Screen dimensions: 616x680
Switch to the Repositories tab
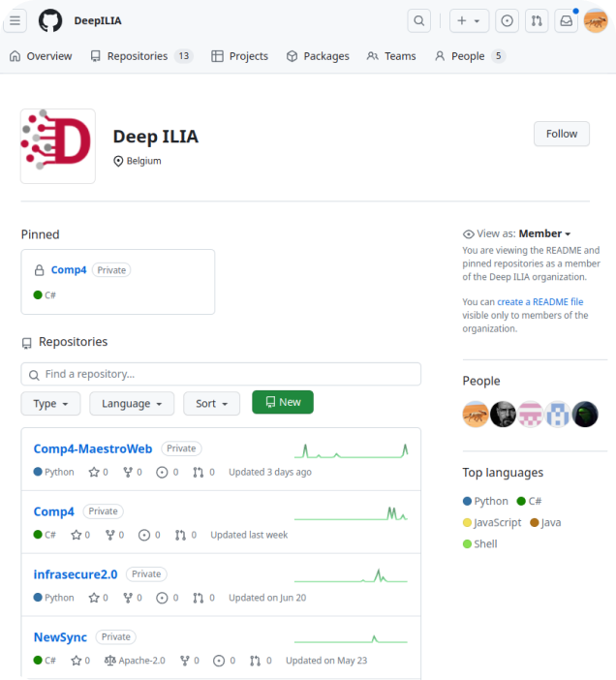141,56
